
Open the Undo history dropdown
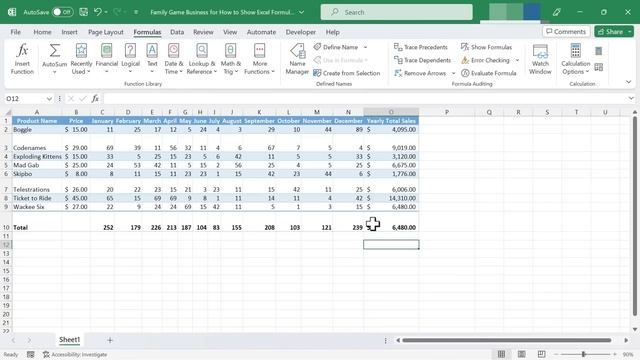pos(106,12)
